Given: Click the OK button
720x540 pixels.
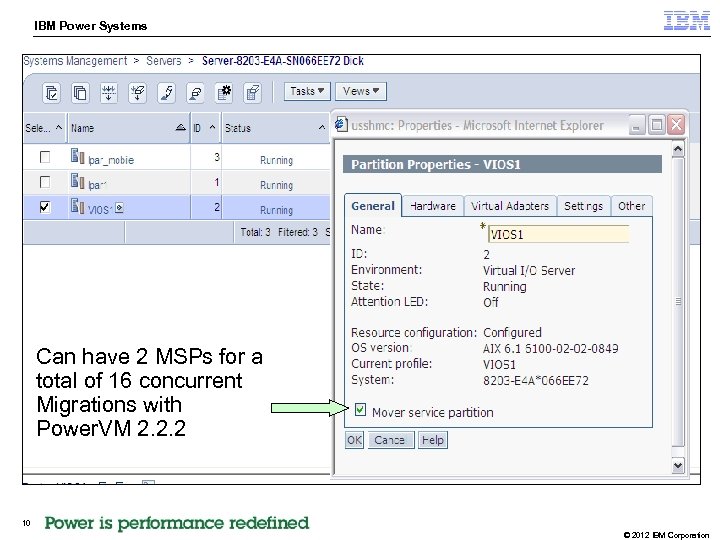Looking at the screenshot, I should tap(354, 440).
